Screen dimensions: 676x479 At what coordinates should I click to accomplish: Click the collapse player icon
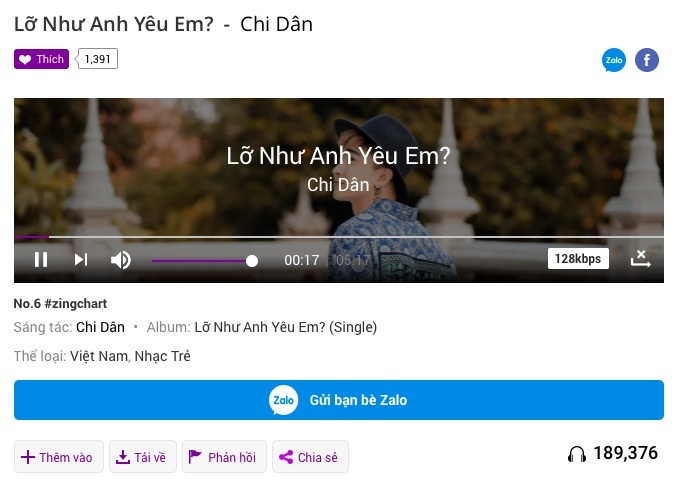641,259
